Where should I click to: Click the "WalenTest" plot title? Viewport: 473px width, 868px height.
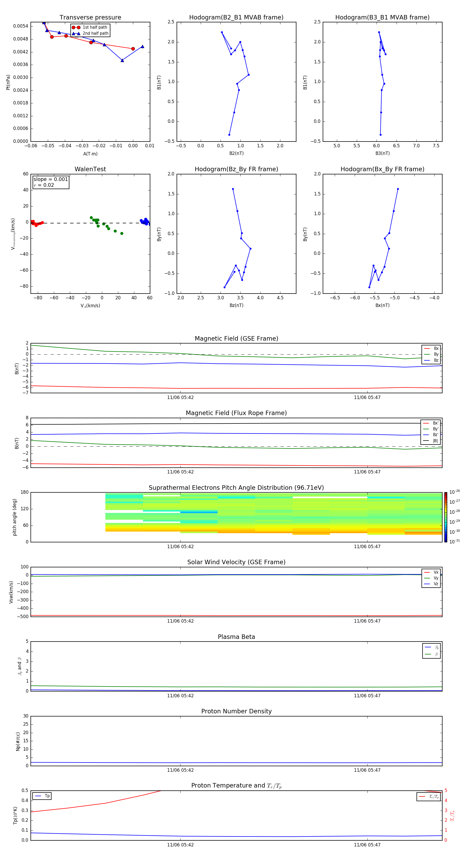click(90, 169)
